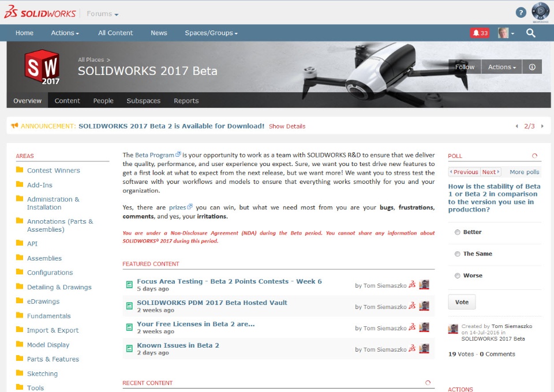Click the SOLIDWORKS logo
Screen dimensions: 554x392
tap(40, 12)
